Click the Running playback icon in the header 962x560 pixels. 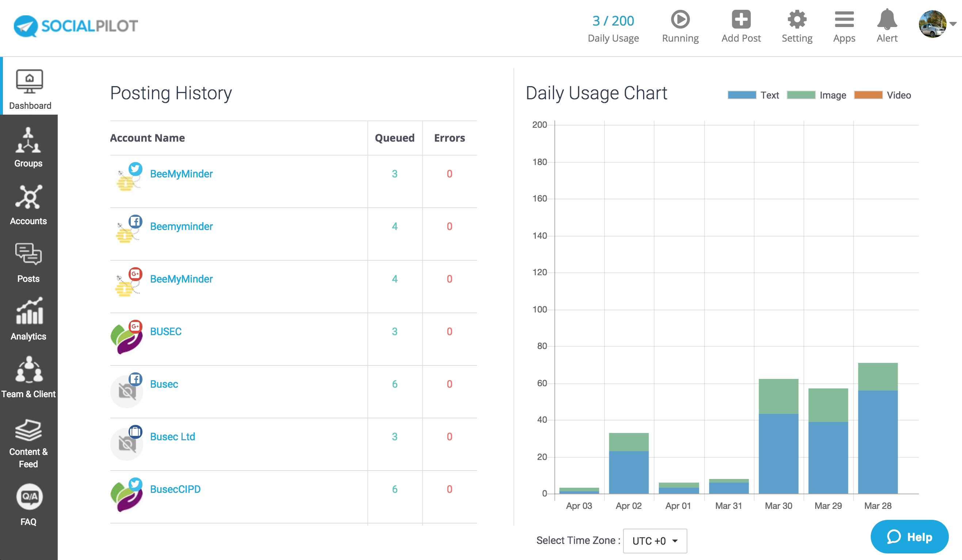coord(680,20)
